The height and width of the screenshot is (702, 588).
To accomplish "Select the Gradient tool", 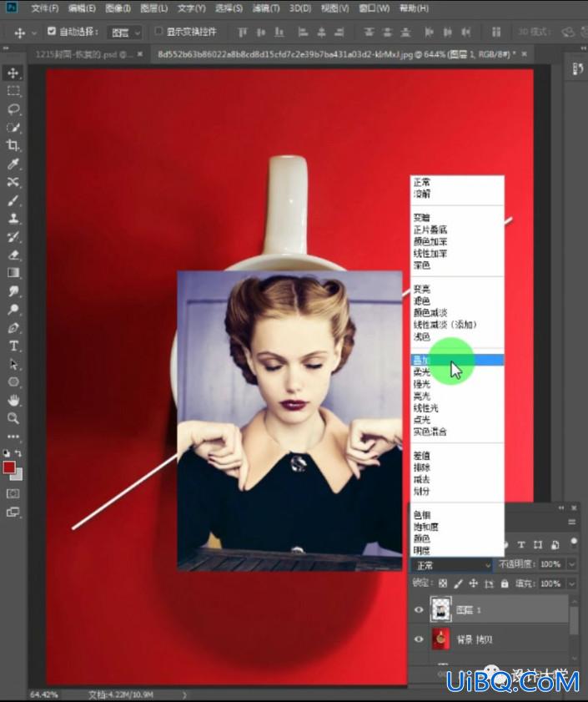I will (13, 273).
